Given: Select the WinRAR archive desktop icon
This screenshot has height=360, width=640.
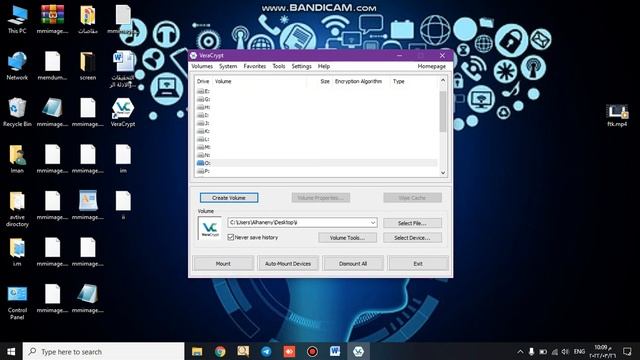Looking at the screenshot, I should (x=52, y=19).
